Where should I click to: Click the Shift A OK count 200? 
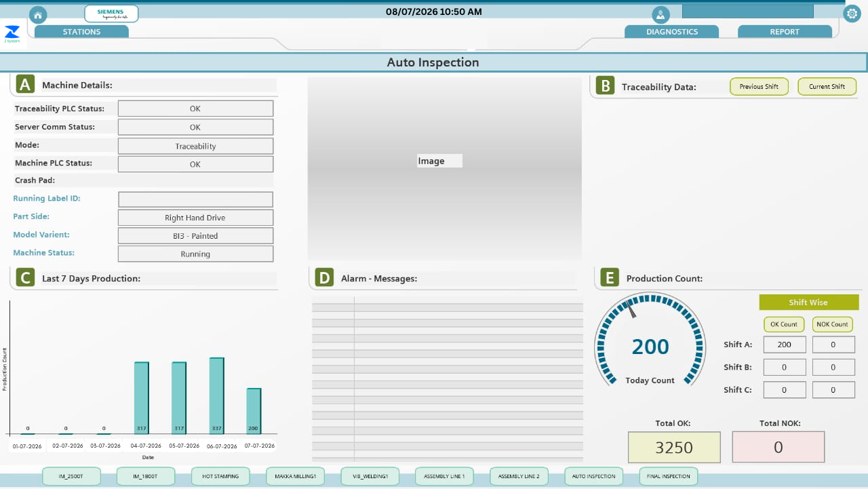coord(785,345)
